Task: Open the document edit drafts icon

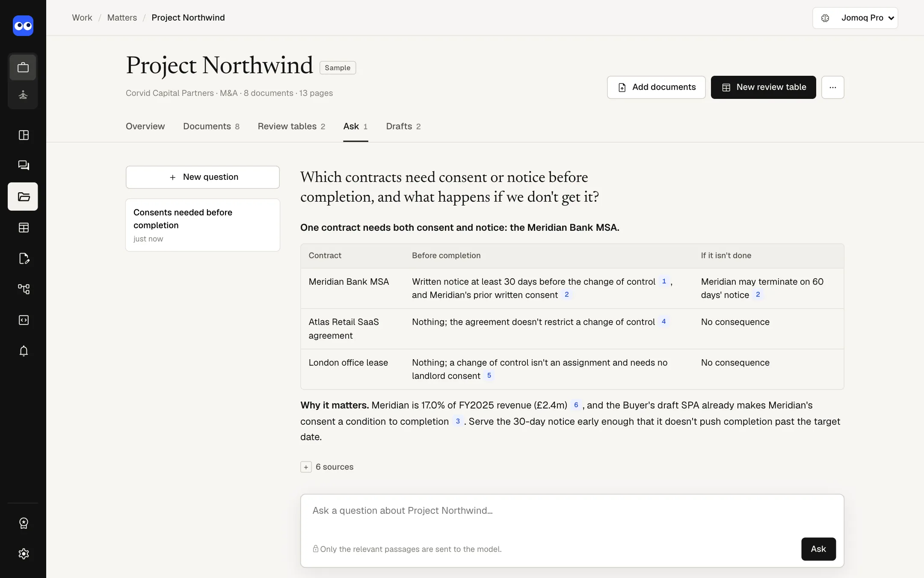Action: coord(24,258)
